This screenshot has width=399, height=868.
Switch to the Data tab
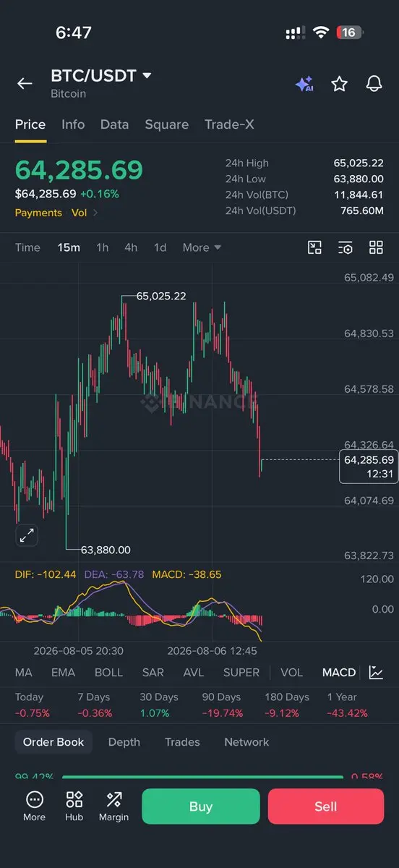[x=114, y=124]
